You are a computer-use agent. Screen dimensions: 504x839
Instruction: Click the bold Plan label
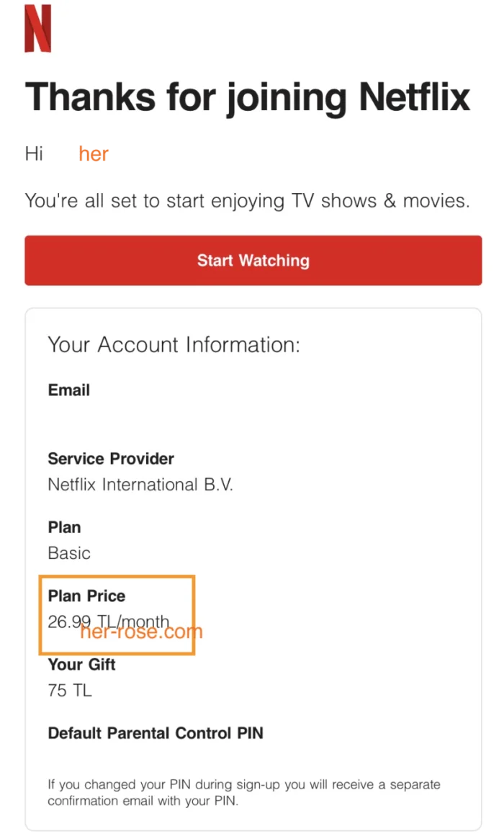[64, 527]
